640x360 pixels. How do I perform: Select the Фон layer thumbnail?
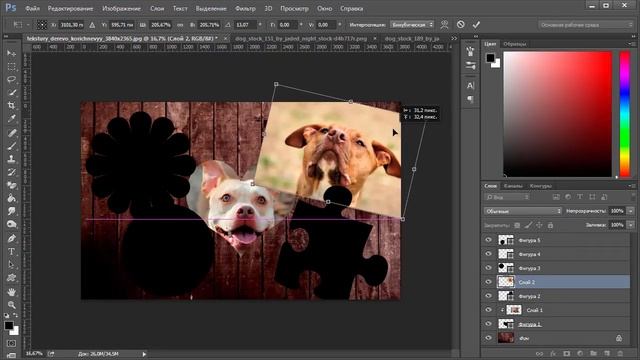pyautogui.click(x=506, y=338)
